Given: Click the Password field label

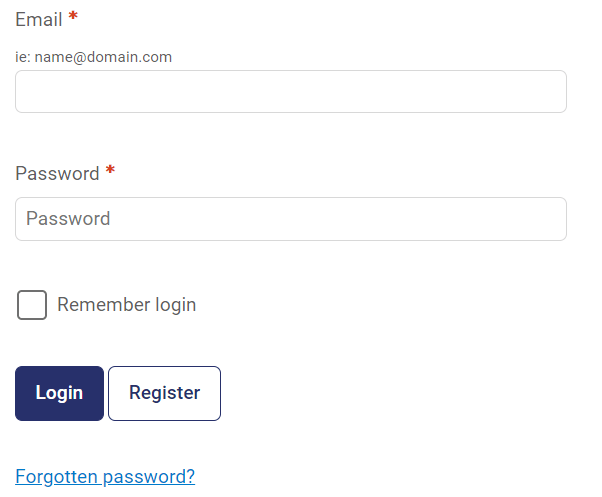Looking at the screenshot, I should pos(57,173).
